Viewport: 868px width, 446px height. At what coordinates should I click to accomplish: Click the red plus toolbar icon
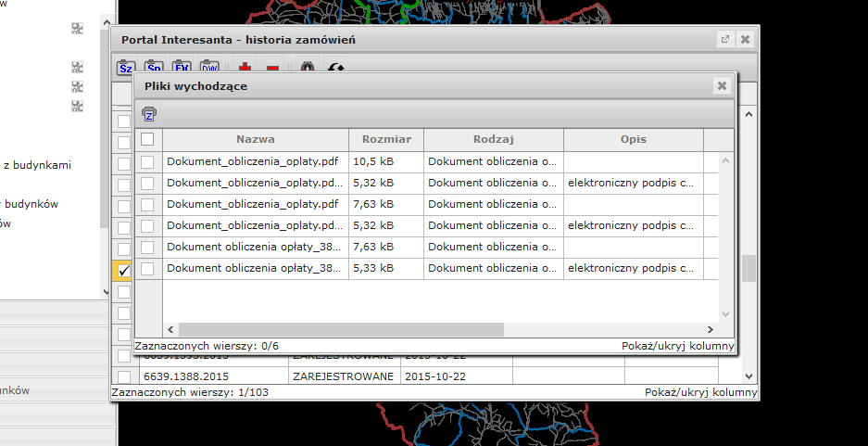(245, 67)
